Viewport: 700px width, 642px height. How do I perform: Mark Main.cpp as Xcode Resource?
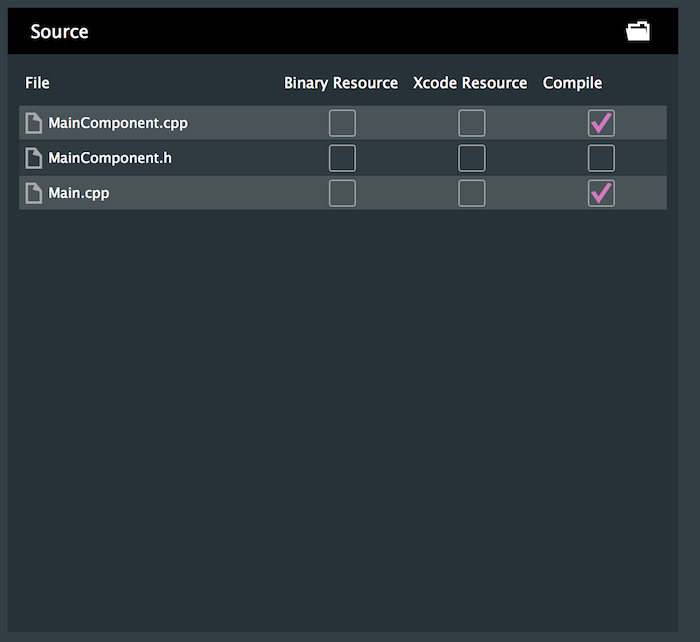[472, 193]
